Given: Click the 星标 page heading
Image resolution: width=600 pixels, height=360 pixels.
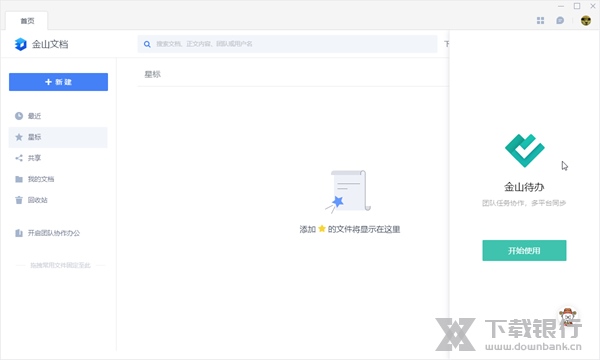Looking at the screenshot, I should coord(152,74).
